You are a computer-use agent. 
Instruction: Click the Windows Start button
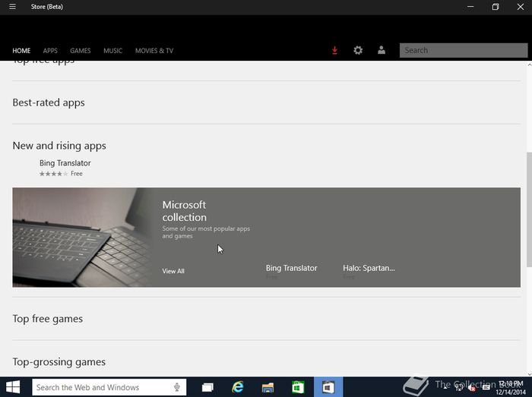(x=13, y=387)
